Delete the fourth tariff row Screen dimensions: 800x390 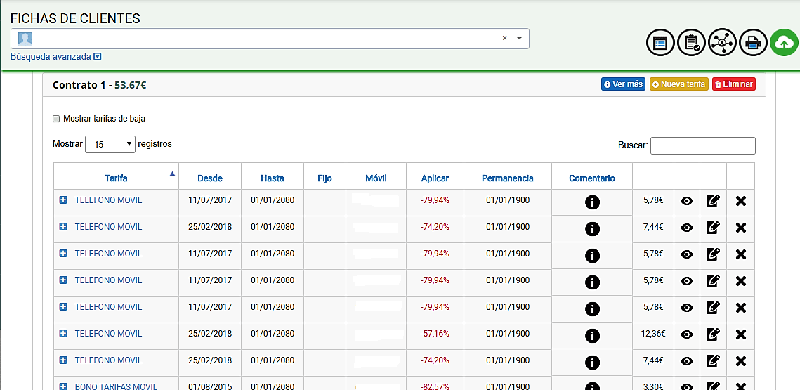(x=741, y=281)
